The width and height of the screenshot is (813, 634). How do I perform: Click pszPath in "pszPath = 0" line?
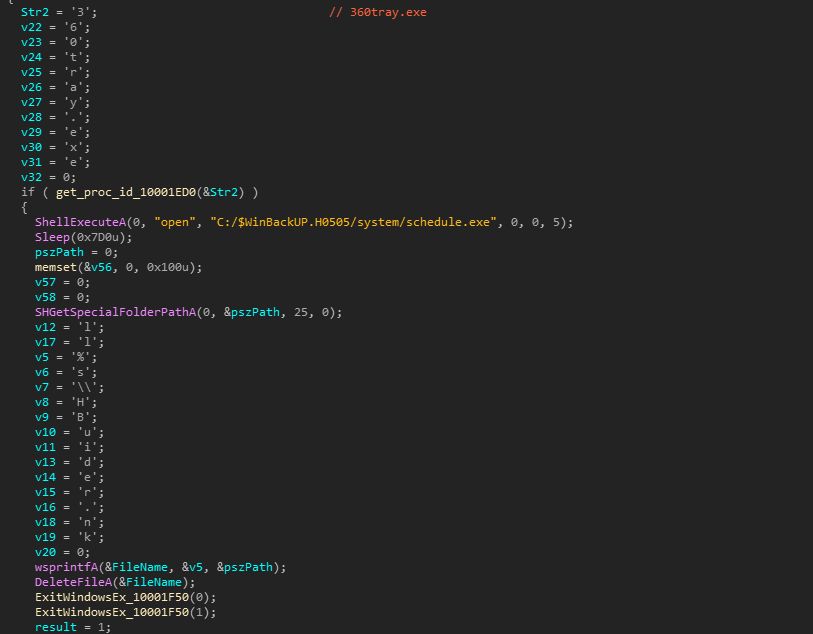tap(59, 252)
